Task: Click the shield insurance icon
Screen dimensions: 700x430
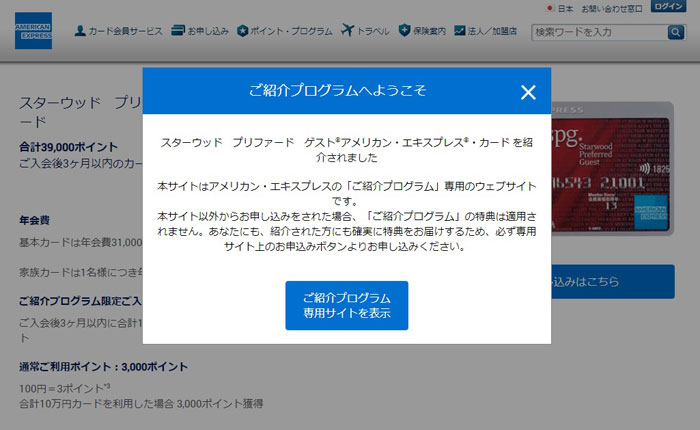Action: (404, 30)
